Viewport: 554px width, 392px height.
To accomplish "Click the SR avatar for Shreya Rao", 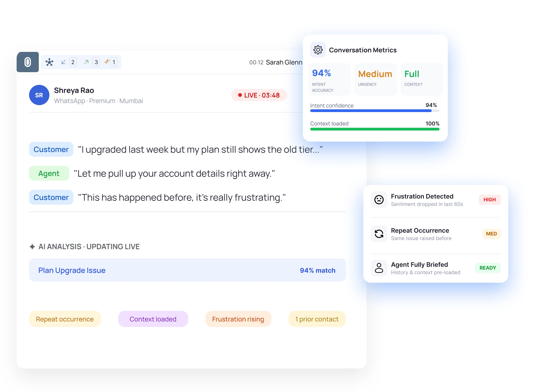I will 39,95.
